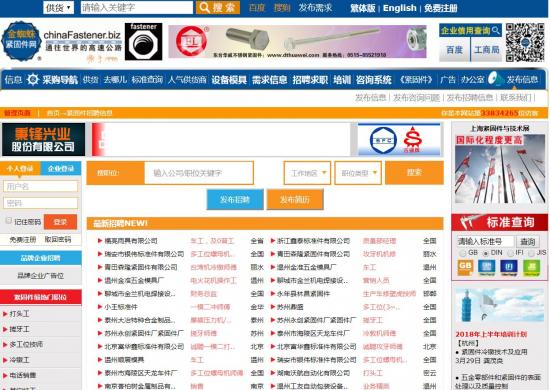Switch to the 企业登录 tab
This screenshot has height=390, width=550.
(x=61, y=169)
